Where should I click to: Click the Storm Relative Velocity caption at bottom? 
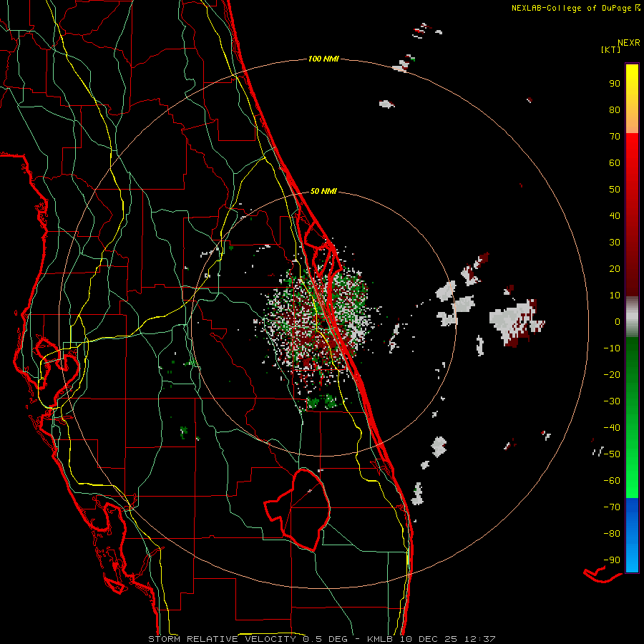pyautogui.click(x=321, y=639)
